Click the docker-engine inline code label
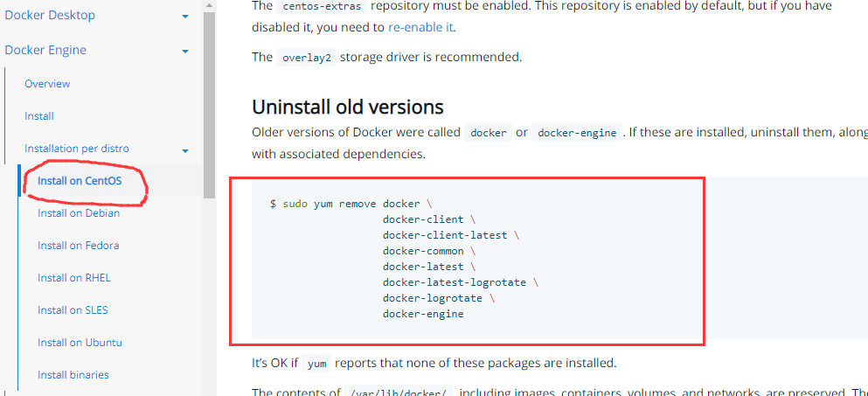 coord(577,133)
